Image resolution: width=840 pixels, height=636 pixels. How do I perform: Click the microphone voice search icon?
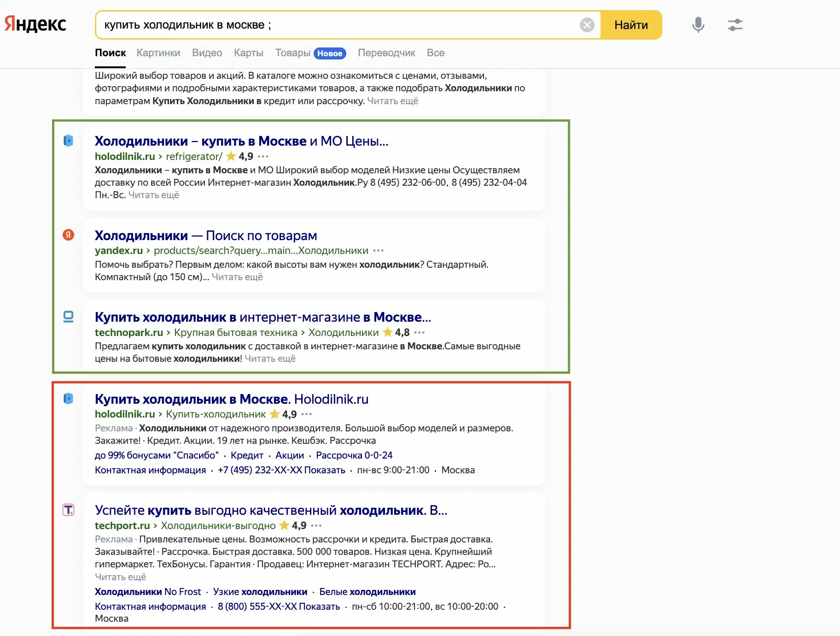698,25
